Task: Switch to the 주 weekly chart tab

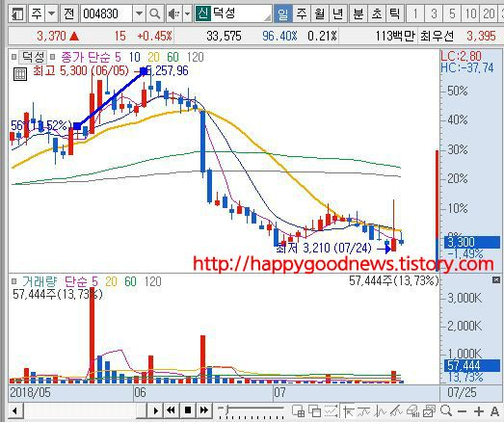Action: [x=302, y=13]
